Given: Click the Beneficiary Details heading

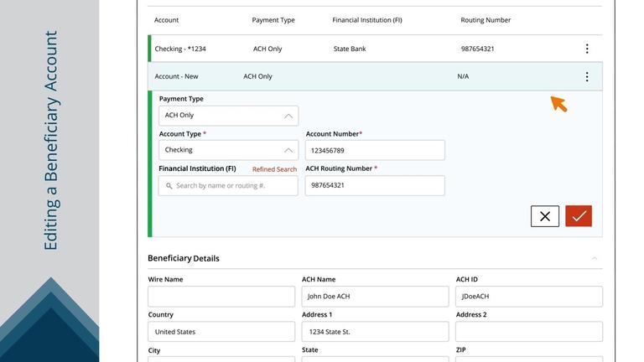Looking at the screenshot, I should [x=184, y=258].
